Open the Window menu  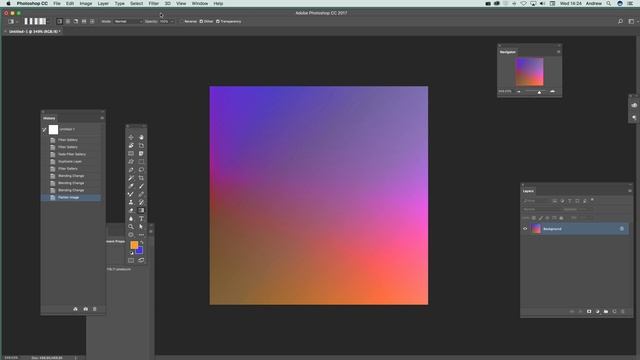pos(200,3)
